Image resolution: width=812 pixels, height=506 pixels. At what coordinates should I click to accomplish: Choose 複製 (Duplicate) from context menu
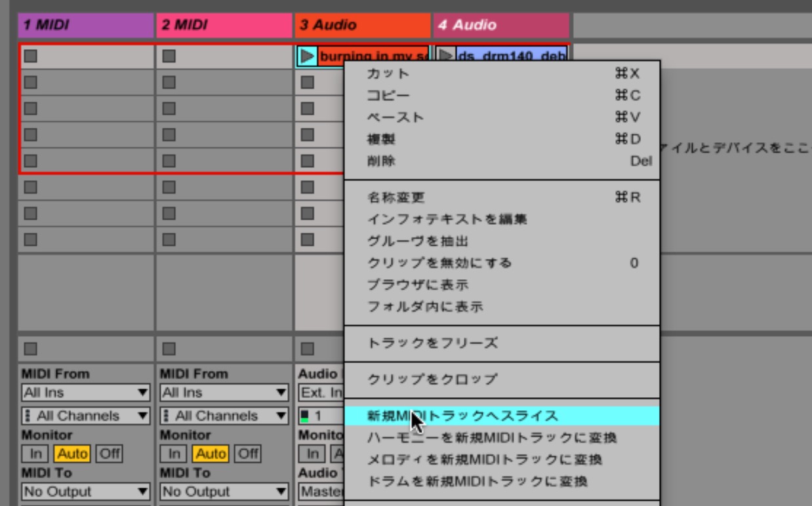pos(502,139)
